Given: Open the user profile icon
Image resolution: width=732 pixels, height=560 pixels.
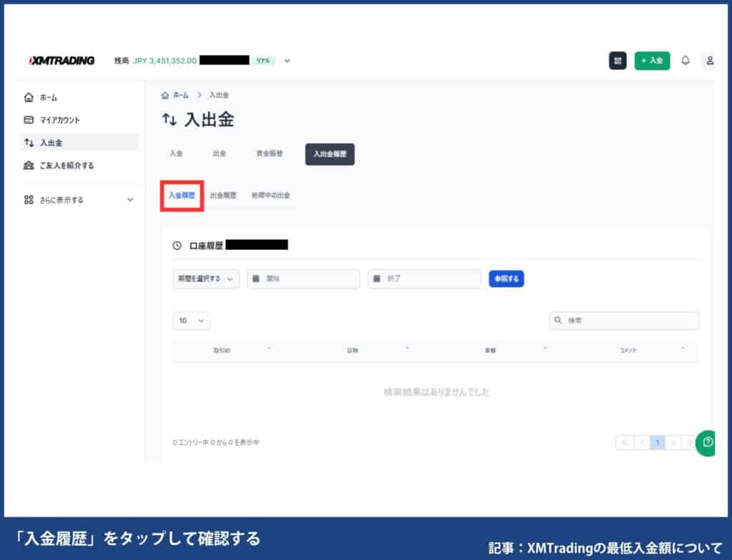Looking at the screenshot, I should pos(709,61).
